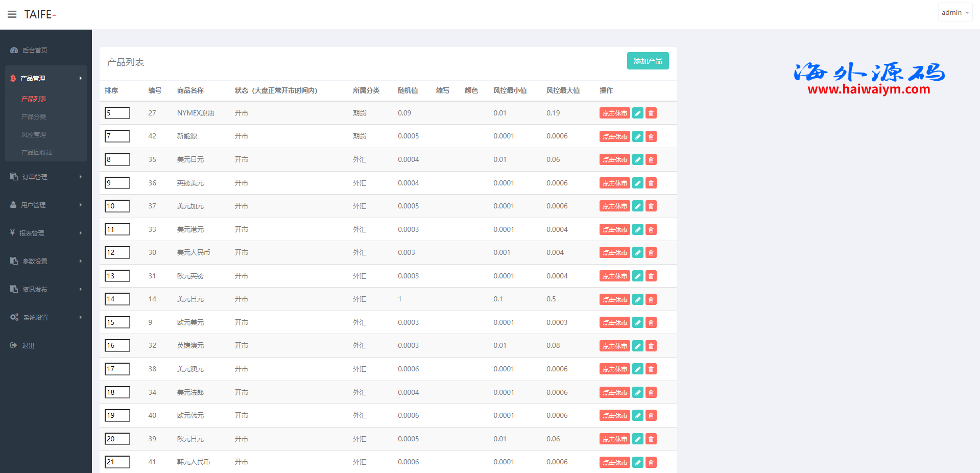Toggle 点击休市 for the 欧元韩元 product
Screen dimensions: 980x473
pyautogui.click(x=614, y=416)
